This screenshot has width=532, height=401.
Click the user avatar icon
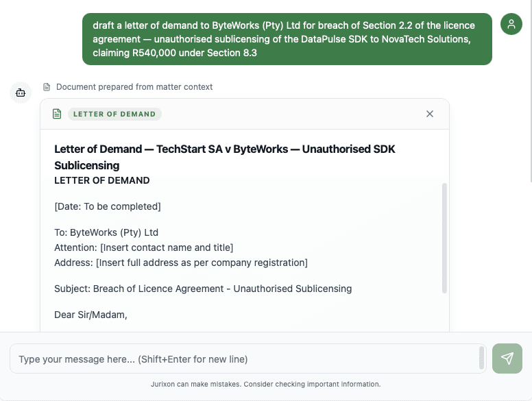click(511, 25)
